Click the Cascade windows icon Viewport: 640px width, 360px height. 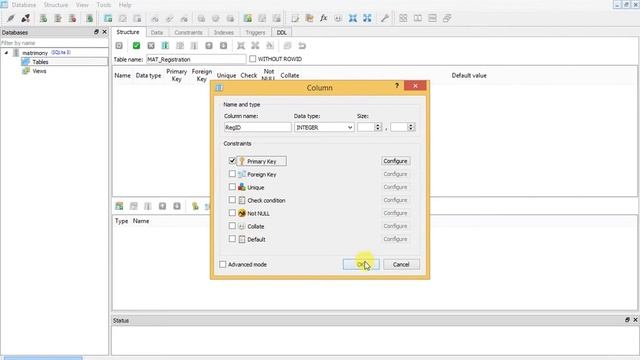tap(447, 18)
